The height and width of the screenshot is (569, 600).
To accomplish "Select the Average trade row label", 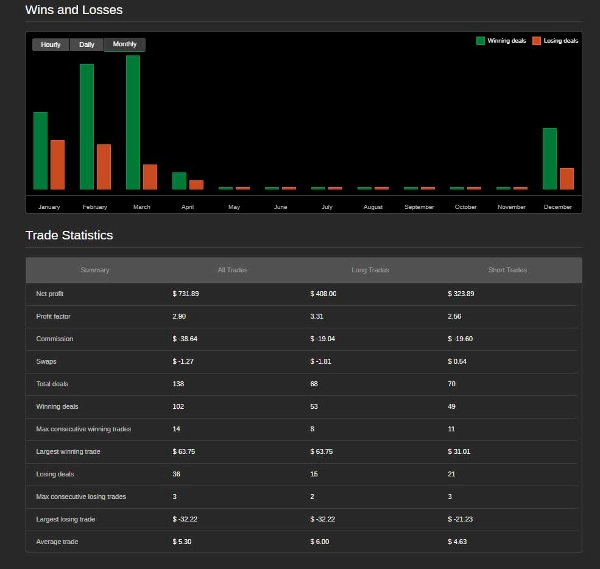I will (x=57, y=541).
